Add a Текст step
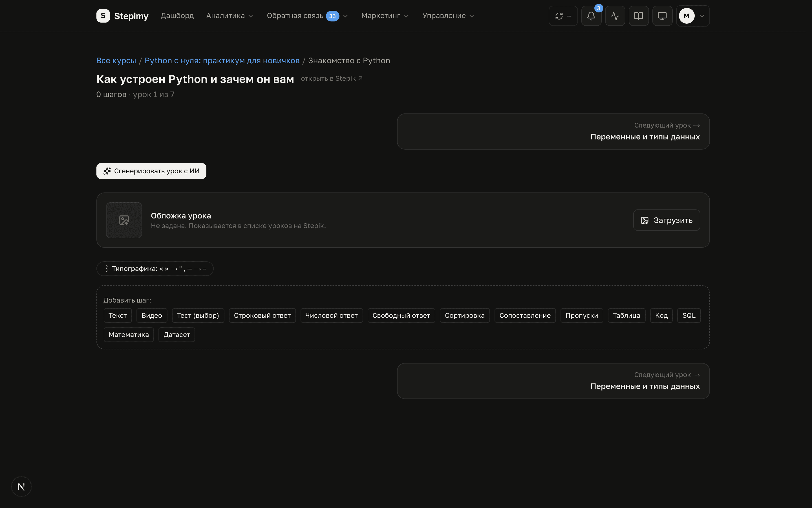 pyautogui.click(x=118, y=315)
